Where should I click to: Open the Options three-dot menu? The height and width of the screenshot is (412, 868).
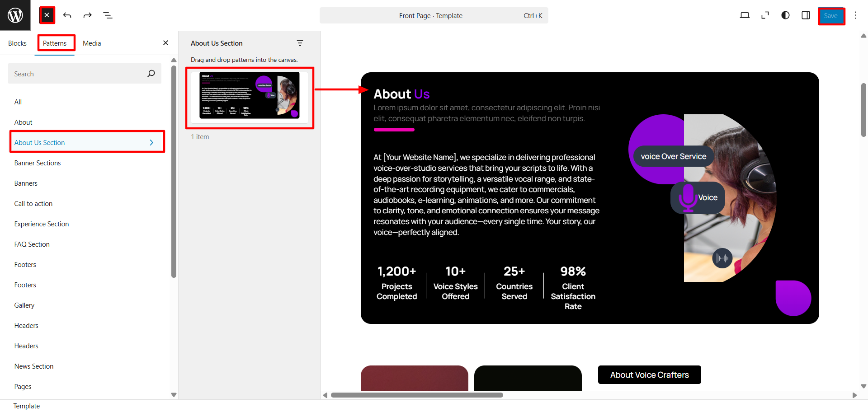pyautogui.click(x=855, y=15)
